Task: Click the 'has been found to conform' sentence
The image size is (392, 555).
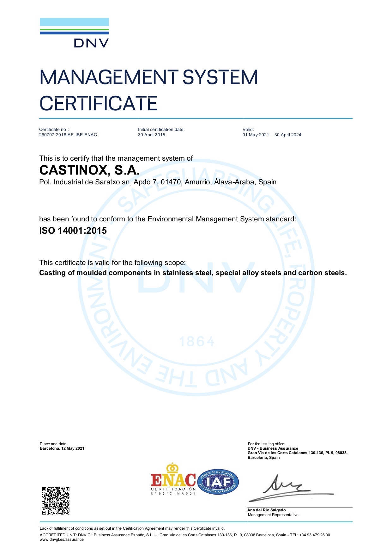Action: coord(168,219)
